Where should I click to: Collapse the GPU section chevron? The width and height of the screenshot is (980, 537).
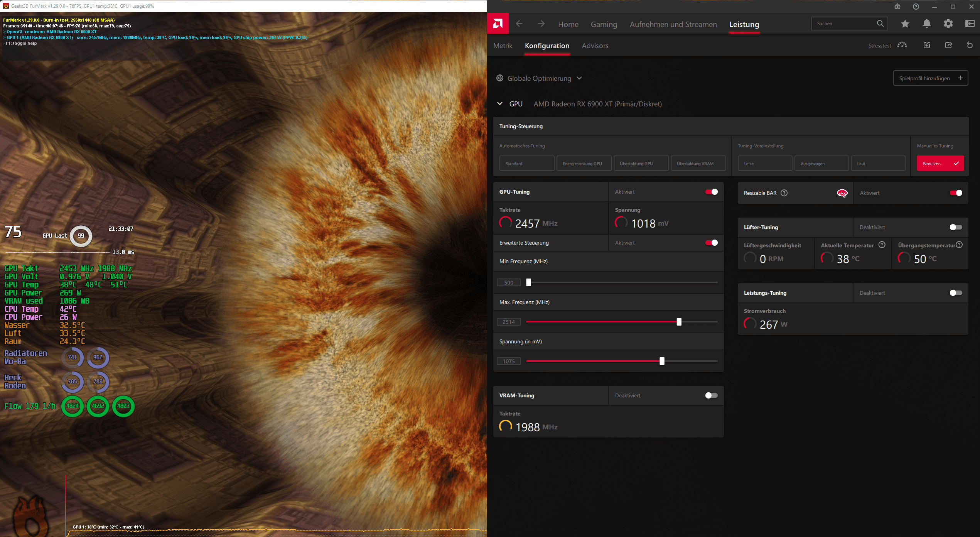[x=500, y=104]
